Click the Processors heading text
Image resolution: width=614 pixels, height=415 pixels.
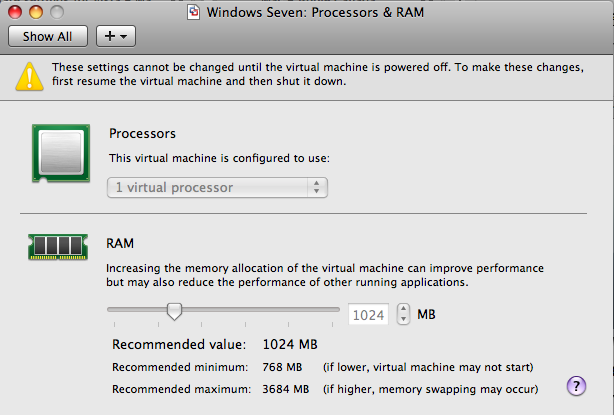[143, 134]
